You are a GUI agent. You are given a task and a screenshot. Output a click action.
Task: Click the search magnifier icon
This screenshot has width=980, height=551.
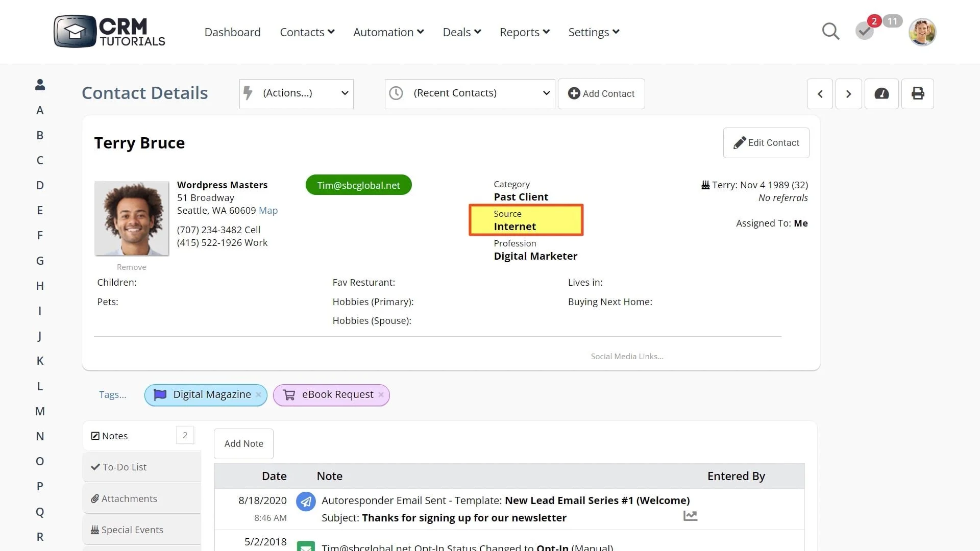coord(830,32)
